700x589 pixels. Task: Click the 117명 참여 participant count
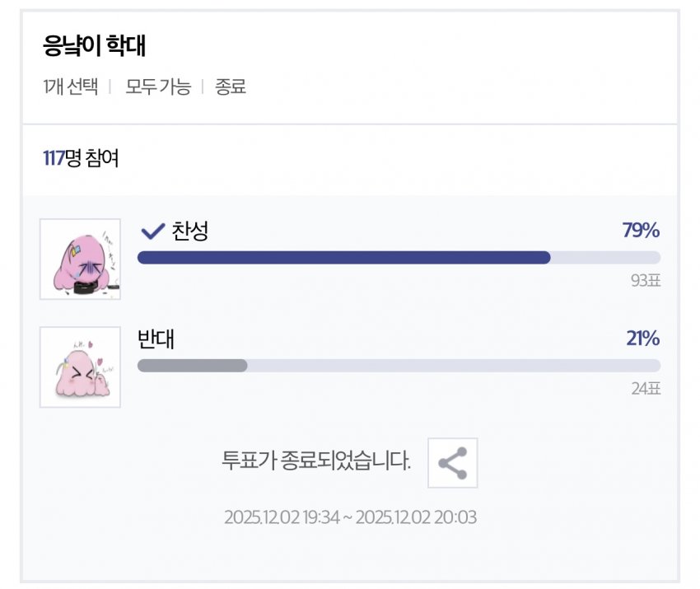pyautogui.click(x=81, y=158)
